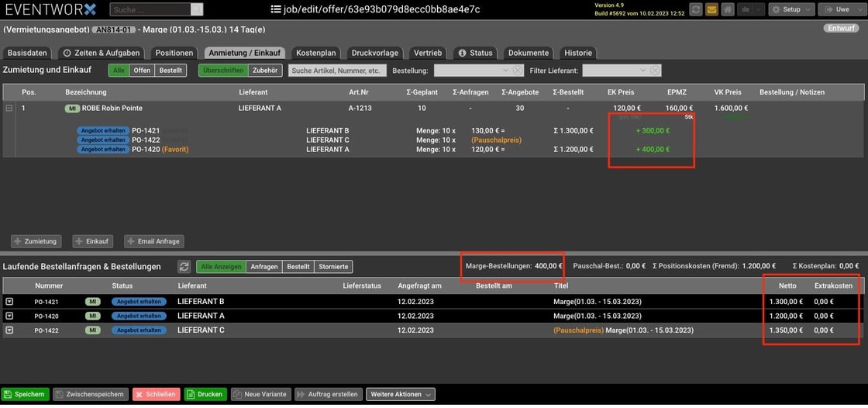Click the green Speichern button
Screen dimensions: 868x408
25,394
